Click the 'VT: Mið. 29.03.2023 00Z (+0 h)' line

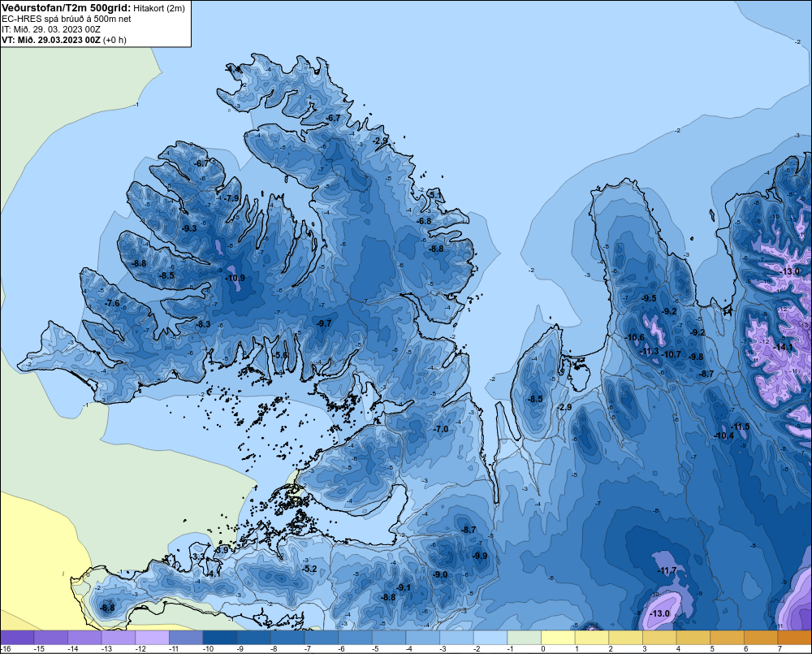click(x=63, y=39)
